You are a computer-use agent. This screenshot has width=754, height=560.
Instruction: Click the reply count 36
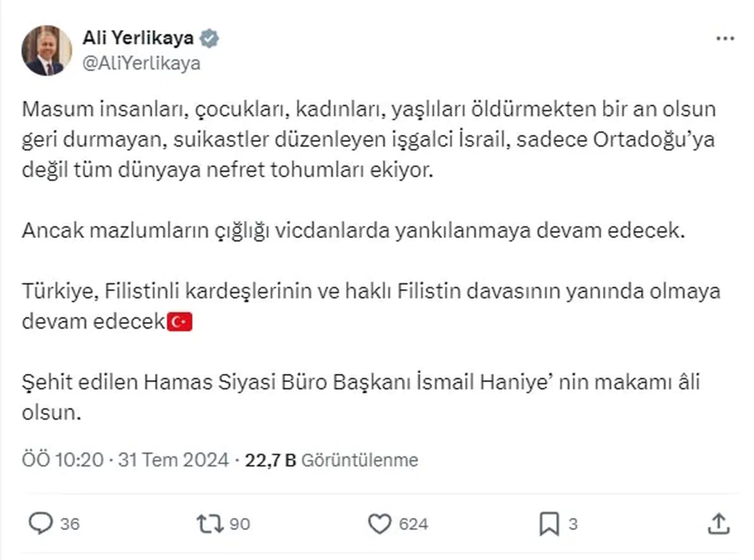tap(70, 523)
